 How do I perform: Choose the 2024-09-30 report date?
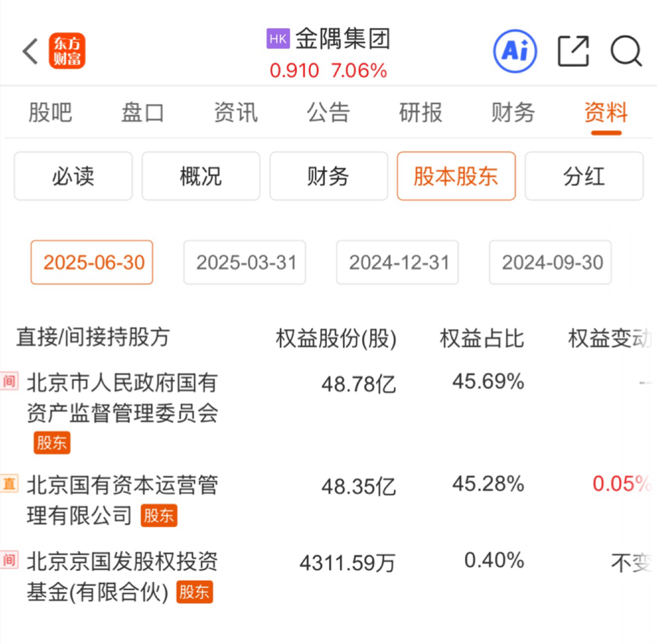tap(550, 262)
